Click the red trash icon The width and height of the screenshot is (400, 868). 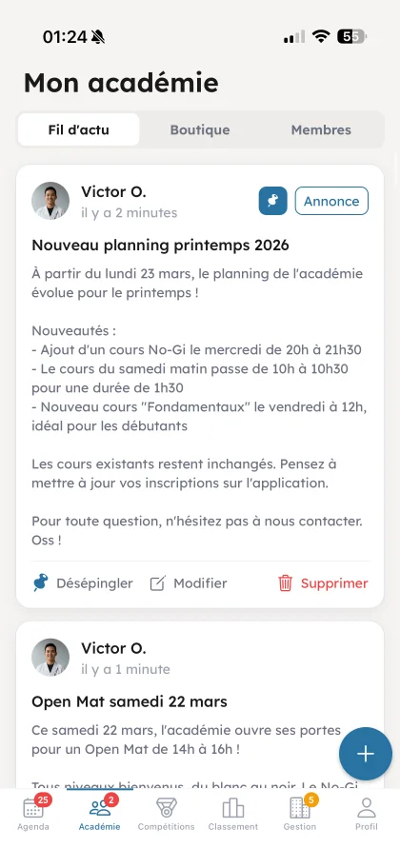pos(286,582)
